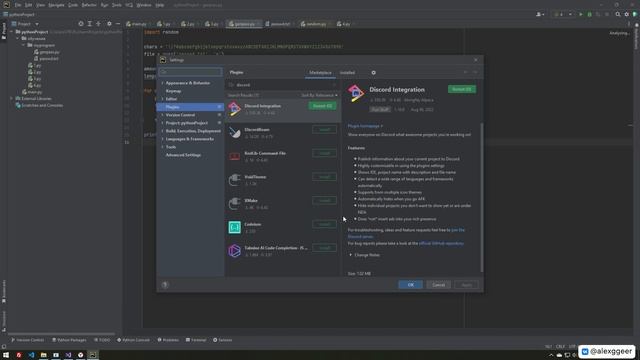
Task: Select Plugins in settings list
Action: (190, 107)
